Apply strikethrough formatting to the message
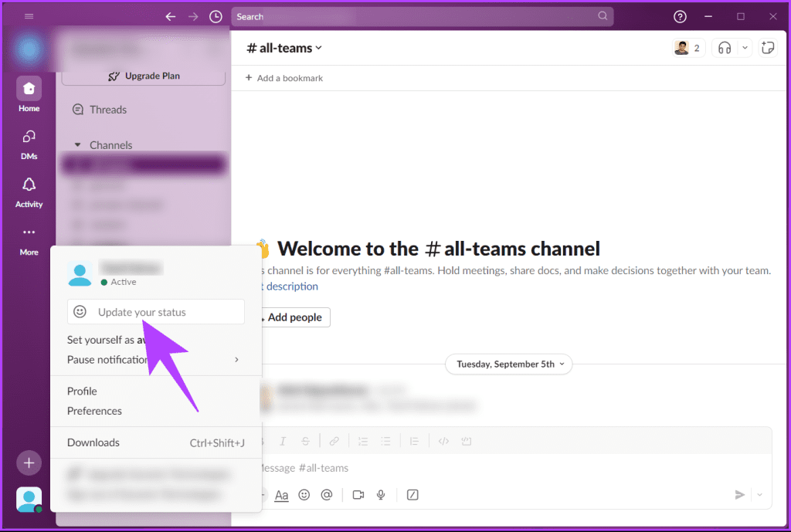The width and height of the screenshot is (791, 532). [x=306, y=441]
